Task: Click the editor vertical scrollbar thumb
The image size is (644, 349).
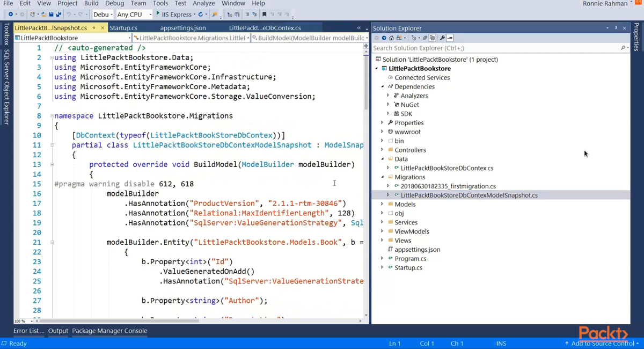Action: [366, 82]
